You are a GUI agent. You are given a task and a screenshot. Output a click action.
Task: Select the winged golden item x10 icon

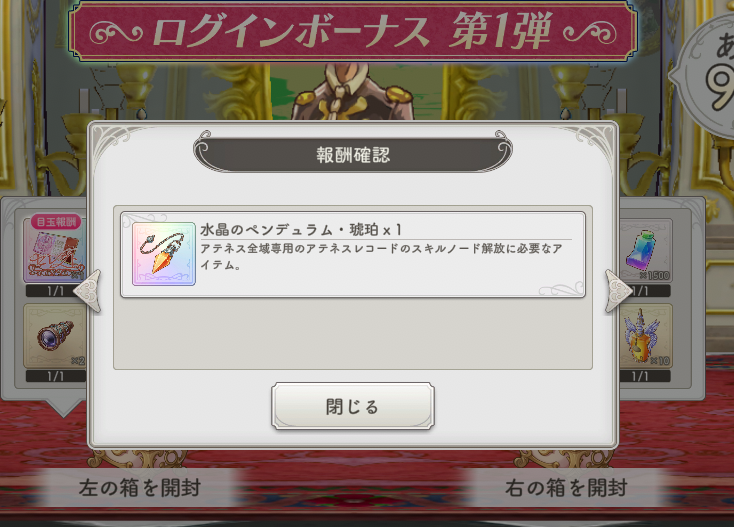(646, 336)
